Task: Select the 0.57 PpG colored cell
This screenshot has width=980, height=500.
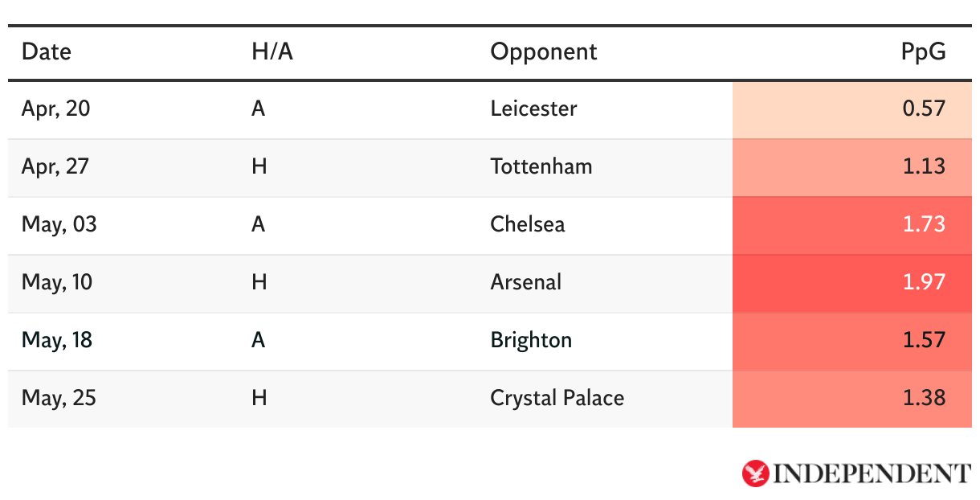Action: pos(852,109)
